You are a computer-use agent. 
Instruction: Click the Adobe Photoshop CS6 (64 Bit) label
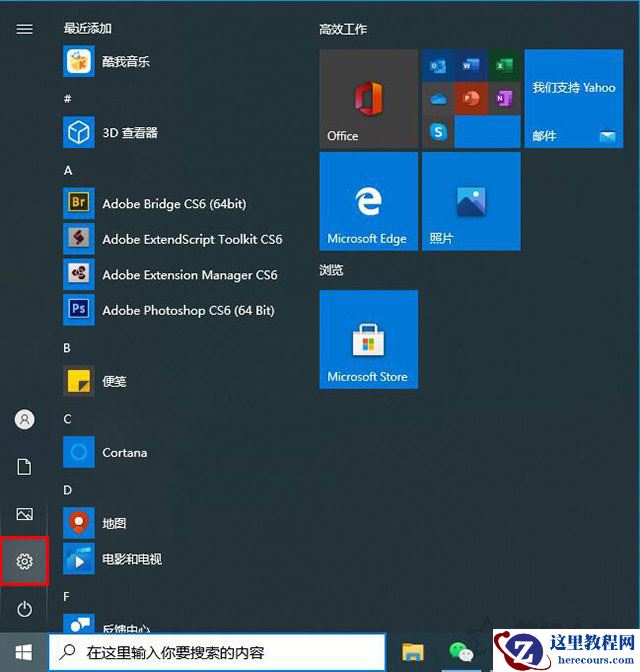pyautogui.click(x=189, y=310)
